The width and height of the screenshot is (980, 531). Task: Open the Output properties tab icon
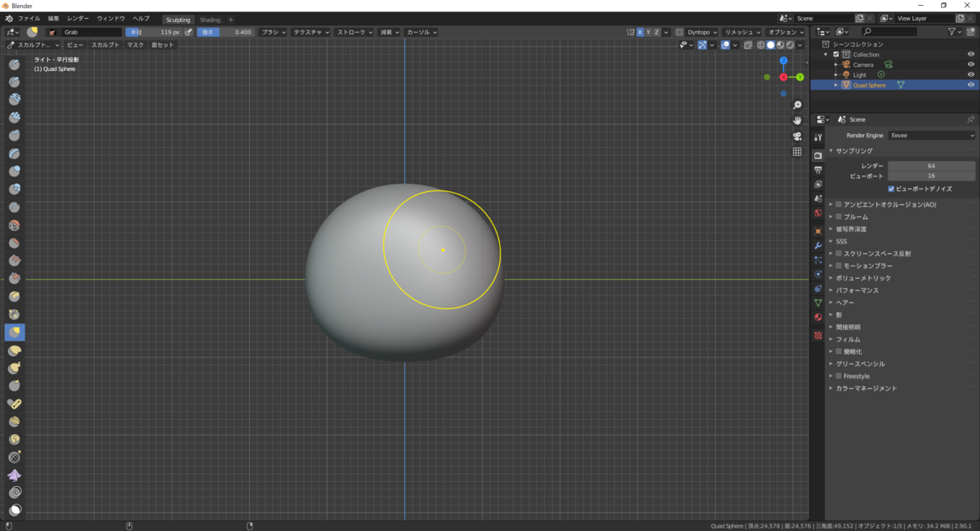tap(817, 169)
